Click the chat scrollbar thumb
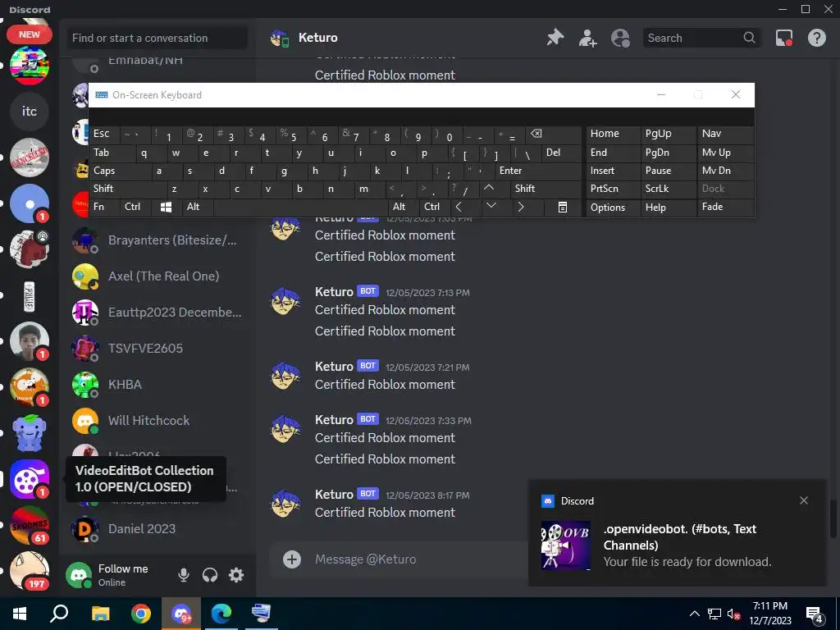This screenshot has width=840, height=630. [x=833, y=518]
